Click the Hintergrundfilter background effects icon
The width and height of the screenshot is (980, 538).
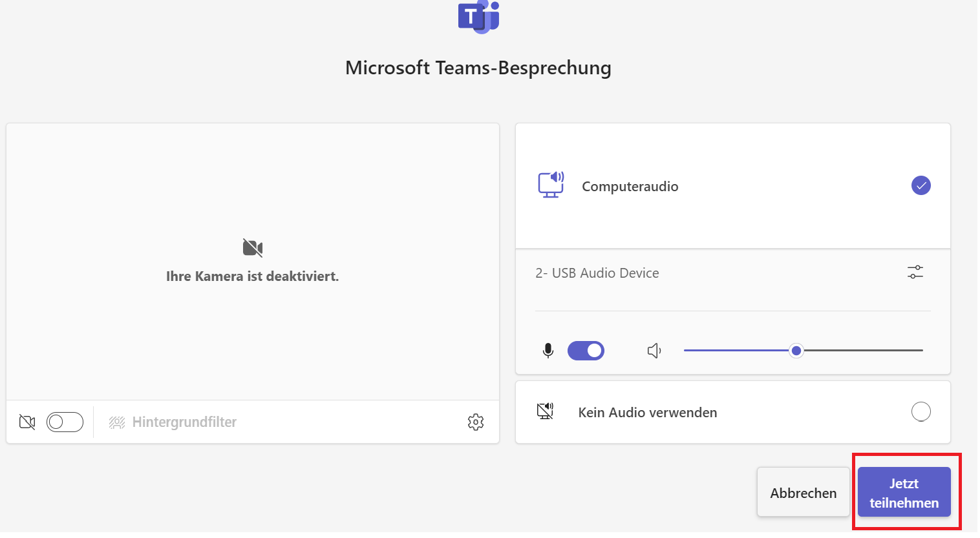coord(117,422)
